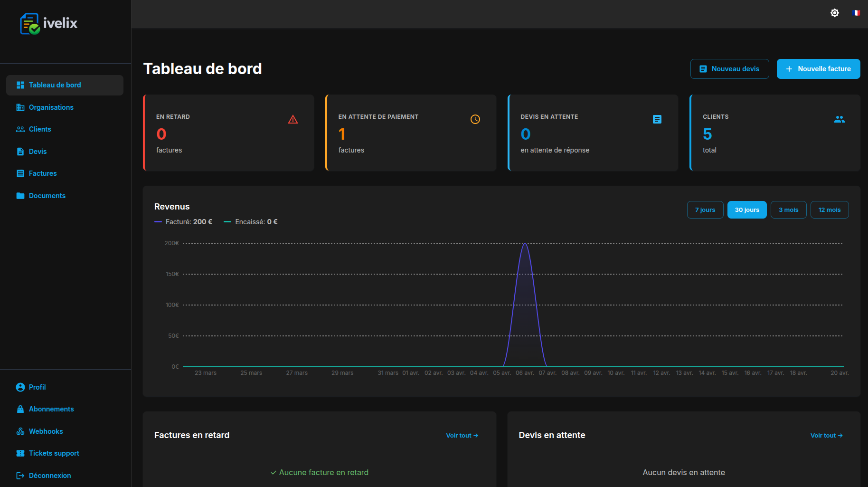Open Tickets support in the sidebar
The image size is (868, 487).
click(54, 453)
